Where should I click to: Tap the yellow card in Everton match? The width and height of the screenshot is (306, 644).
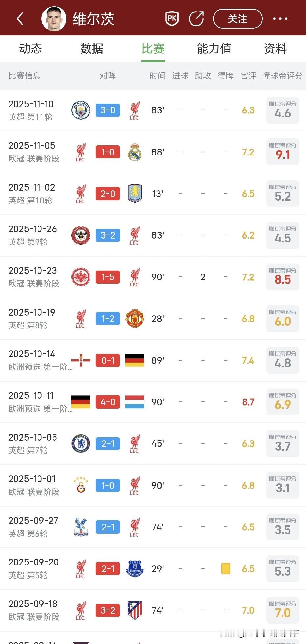[226, 569]
